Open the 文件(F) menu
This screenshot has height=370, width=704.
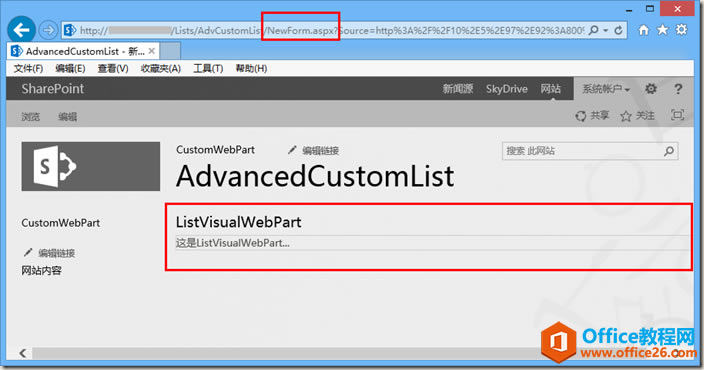pyautogui.click(x=28, y=68)
